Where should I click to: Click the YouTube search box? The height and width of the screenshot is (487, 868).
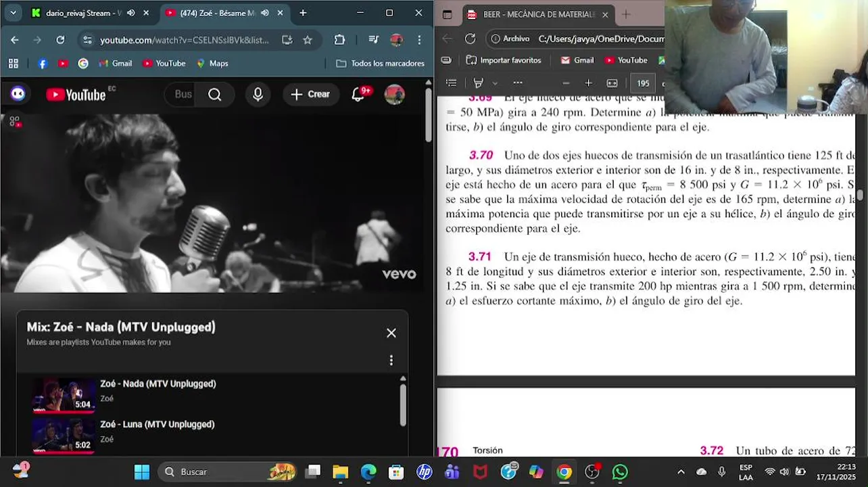183,95
